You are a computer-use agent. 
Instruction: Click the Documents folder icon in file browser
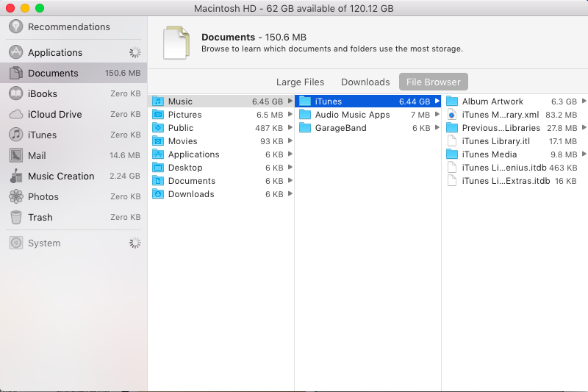tap(158, 181)
